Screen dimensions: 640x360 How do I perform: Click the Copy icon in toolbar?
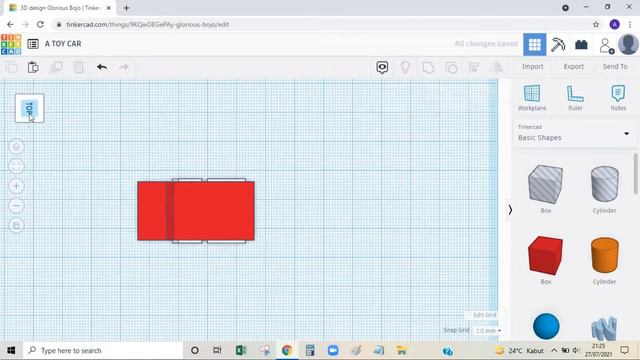[x=12, y=67]
